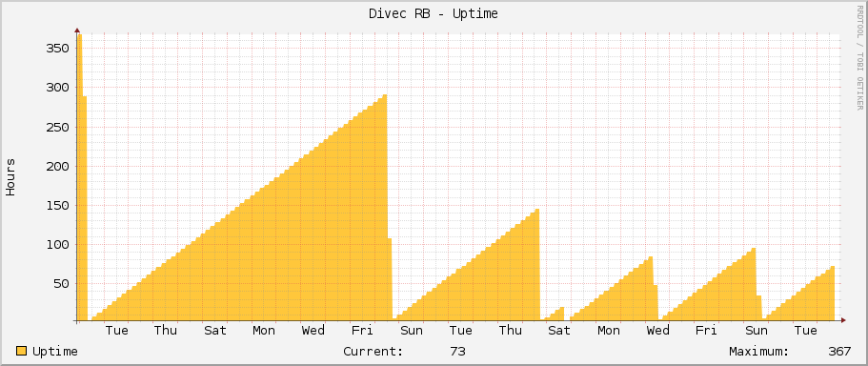Click the 'Fri' label right of first 'Wed'

(362, 331)
